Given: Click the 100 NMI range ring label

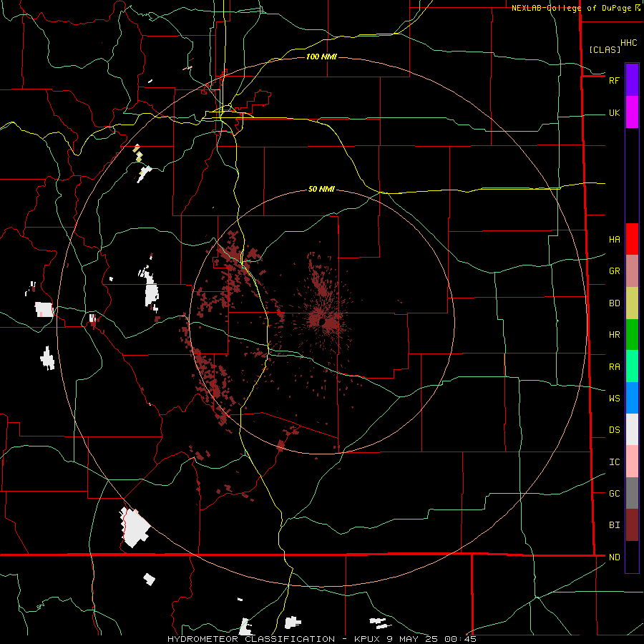Looking at the screenshot, I should pos(321,57).
